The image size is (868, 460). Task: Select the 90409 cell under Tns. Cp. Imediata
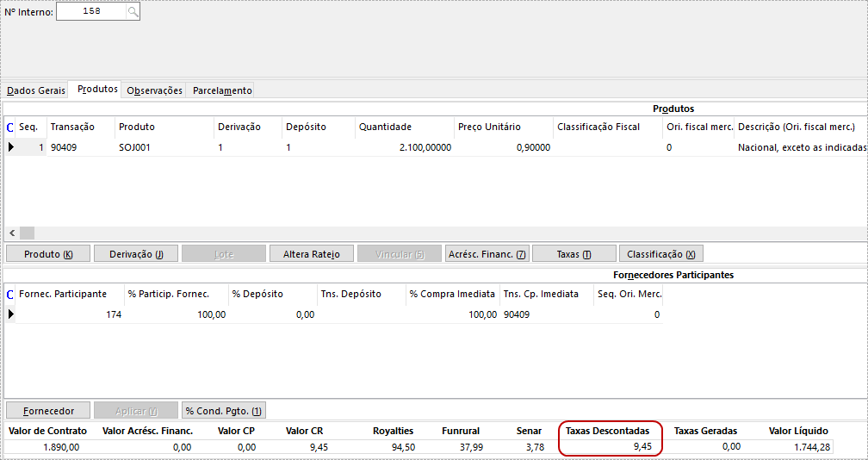click(x=546, y=314)
